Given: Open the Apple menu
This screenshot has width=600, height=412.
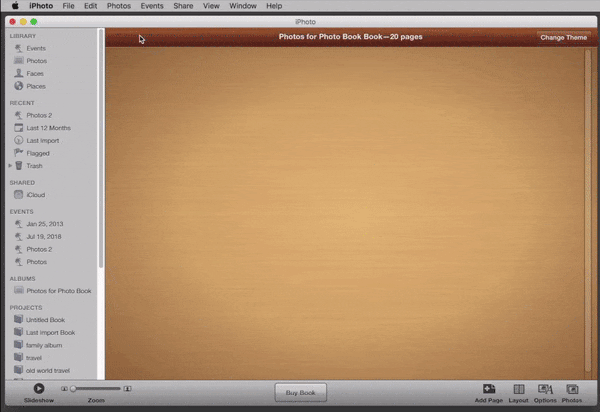Looking at the screenshot, I should (15, 6).
